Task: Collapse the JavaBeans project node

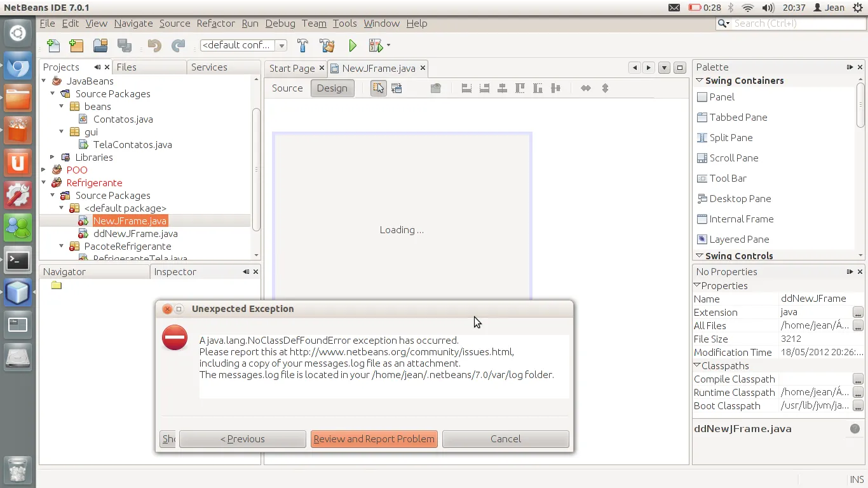Action: click(x=44, y=81)
